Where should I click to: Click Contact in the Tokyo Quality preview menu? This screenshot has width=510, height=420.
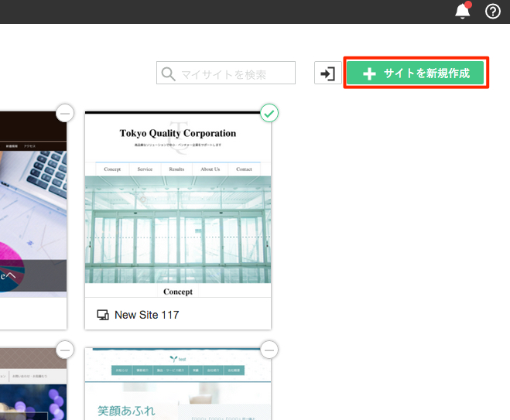(x=244, y=169)
